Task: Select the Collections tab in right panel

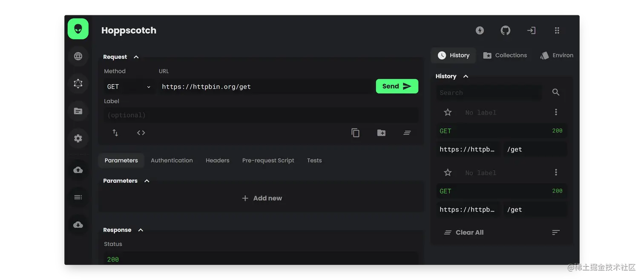Action: 505,55
